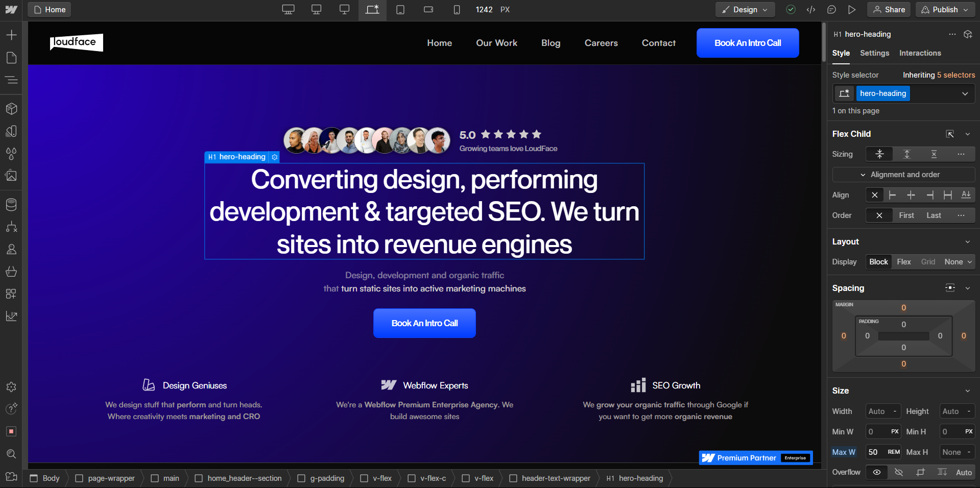Open the three-dot menu beside hero-heading title
Viewport: 980px width, 488px height.
(952, 34)
